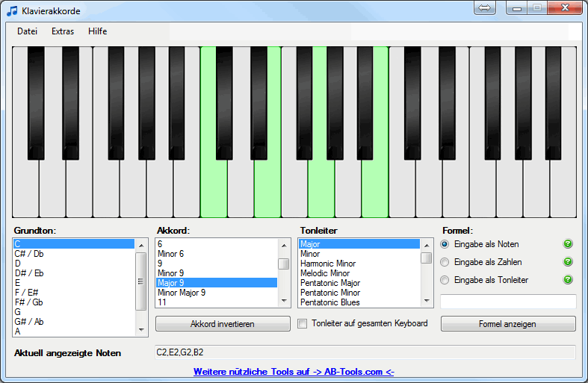Screen dimensions: 588x383
Task: Click help icon beside Eingabe als Tonleiter
Action: tap(568, 279)
